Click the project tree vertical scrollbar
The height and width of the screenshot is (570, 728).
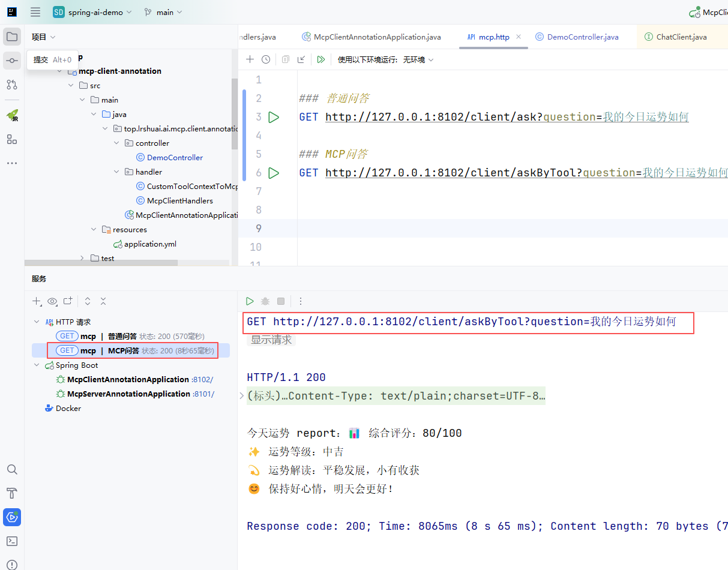tap(235, 114)
